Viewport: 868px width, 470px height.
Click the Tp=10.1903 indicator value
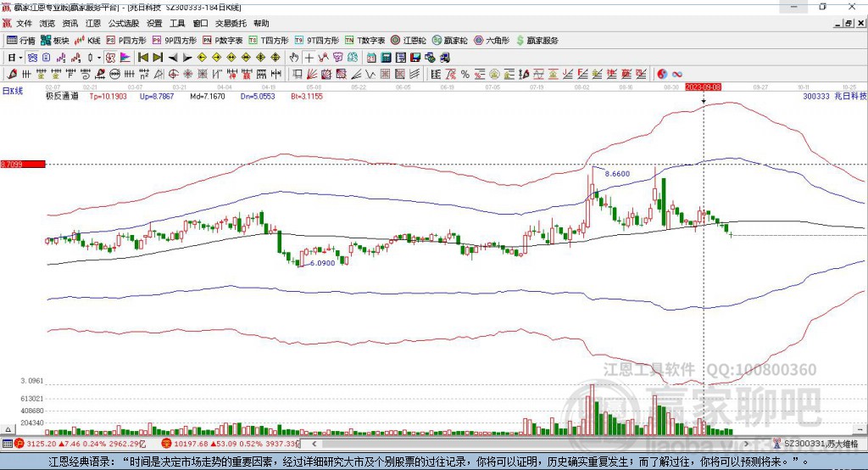coord(108,97)
